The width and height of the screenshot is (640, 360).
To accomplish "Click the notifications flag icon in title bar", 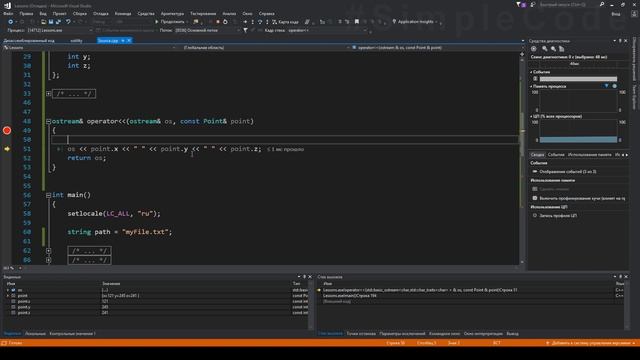I will pyautogui.click(x=521, y=4).
